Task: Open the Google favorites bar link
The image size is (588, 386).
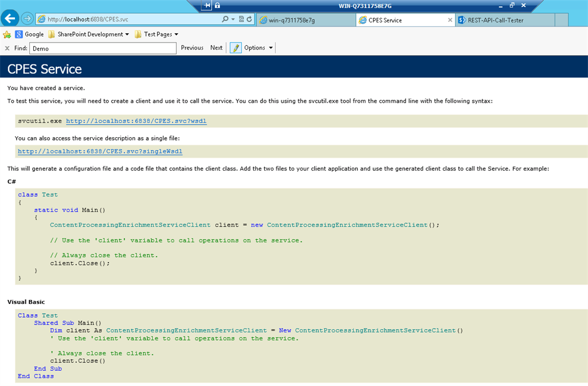Action: pos(30,34)
